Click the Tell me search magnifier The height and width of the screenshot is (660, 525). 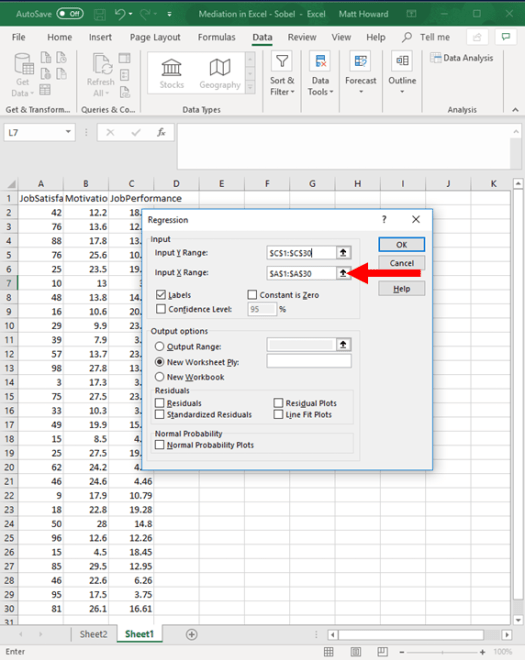point(407,37)
